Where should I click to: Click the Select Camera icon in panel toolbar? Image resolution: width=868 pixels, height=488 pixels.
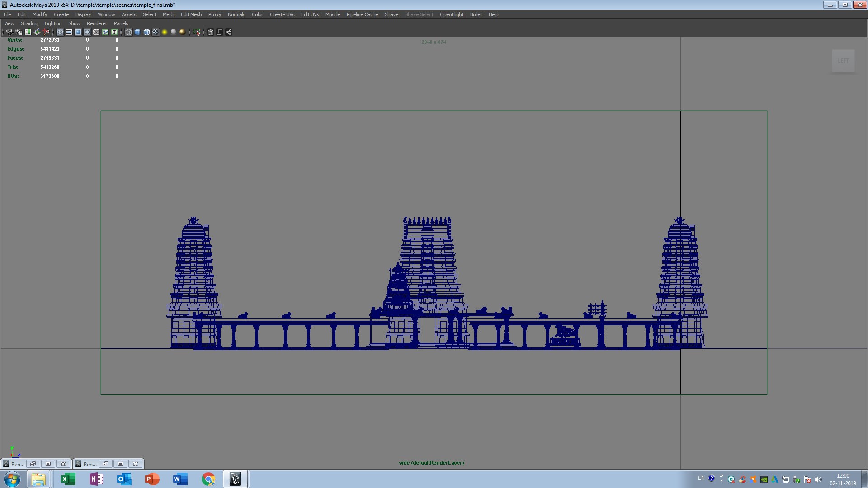9,32
